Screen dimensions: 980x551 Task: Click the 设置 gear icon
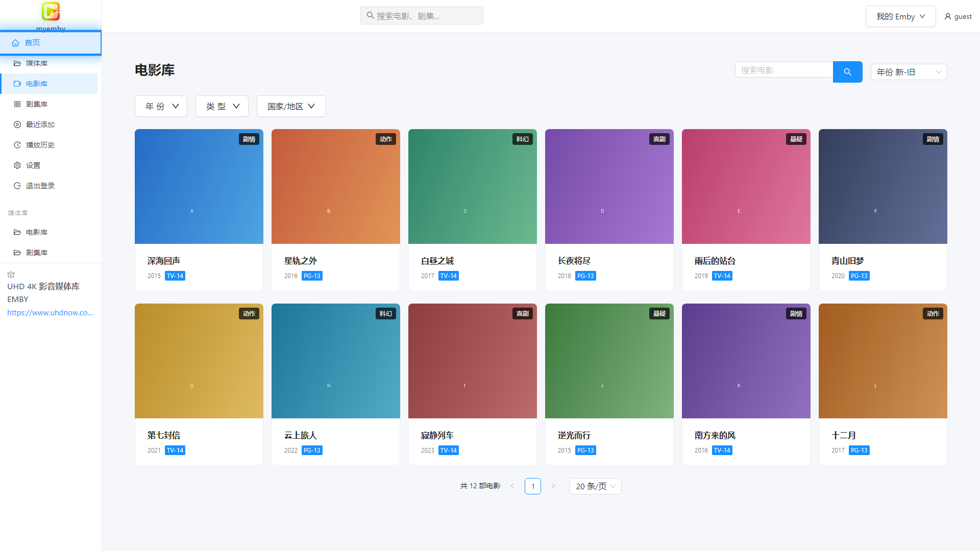coord(17,165)
